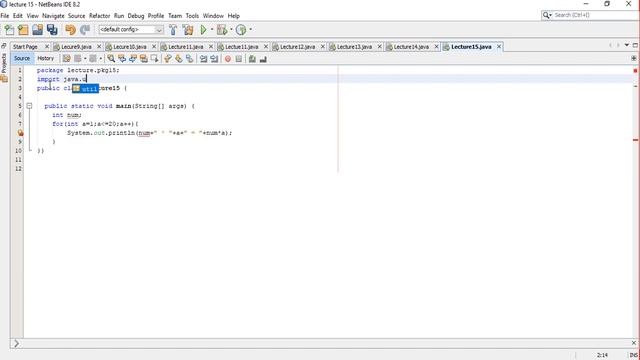Close the Lecure9.java tab

[x=99, y=47]
